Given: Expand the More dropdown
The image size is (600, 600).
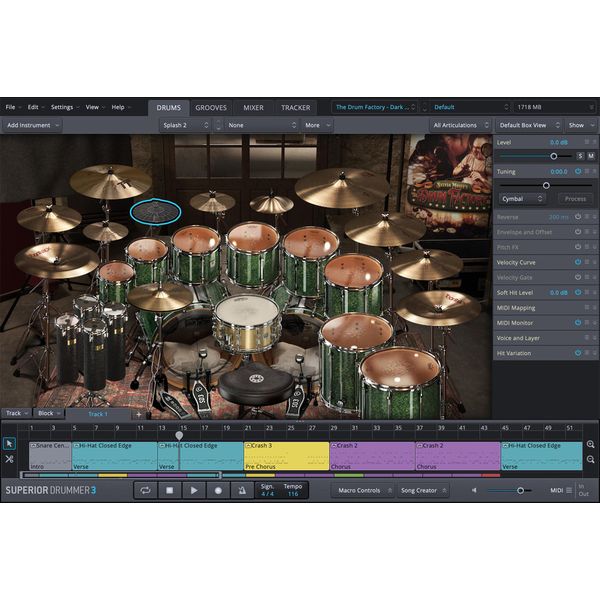Looking at the screenshot, I should pyautogui.click(x=317, y=125).
